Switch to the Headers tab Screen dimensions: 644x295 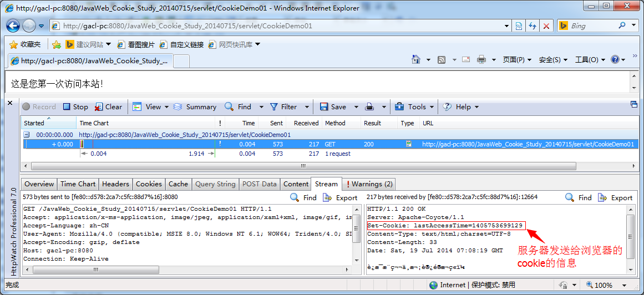pos(115,184)
